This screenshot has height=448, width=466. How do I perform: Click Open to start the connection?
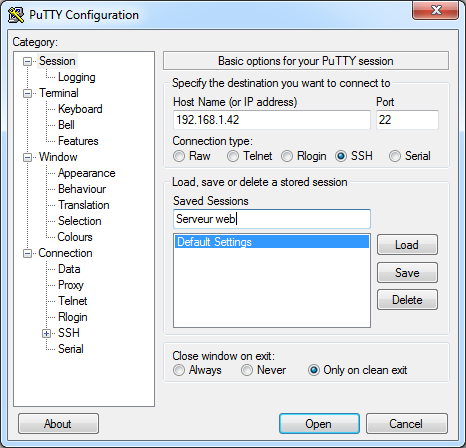pos(319,424)
